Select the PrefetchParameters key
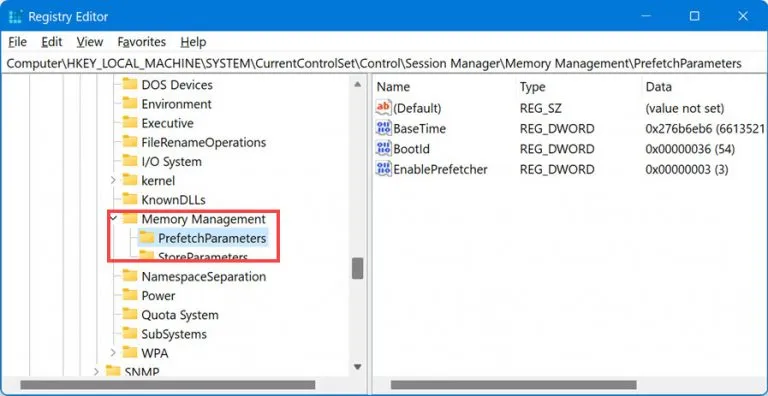The width and height of the screenshot is (768, 396). pyautogui.click(x=212, y=238)
